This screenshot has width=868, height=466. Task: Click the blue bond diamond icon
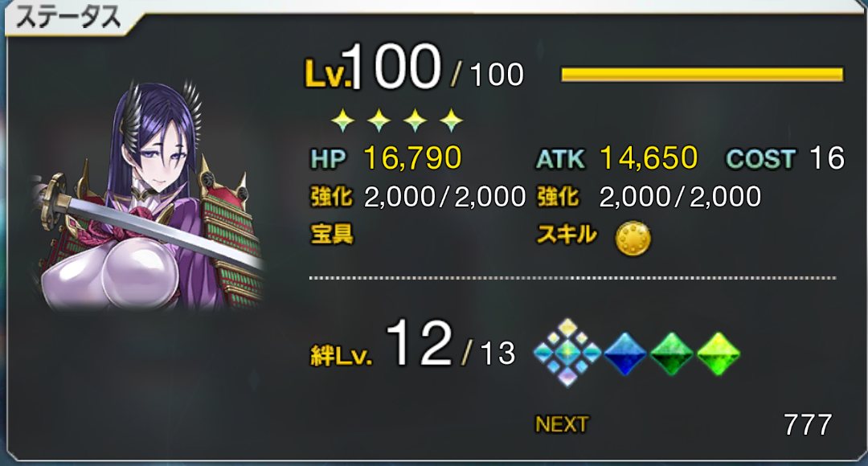tap(625, 354)
